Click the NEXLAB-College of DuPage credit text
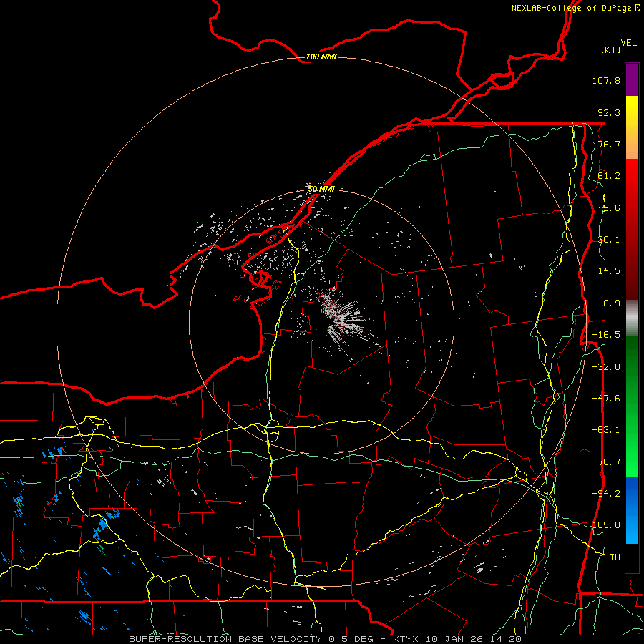Screen dimensions: 644x644 pos(575,8)
